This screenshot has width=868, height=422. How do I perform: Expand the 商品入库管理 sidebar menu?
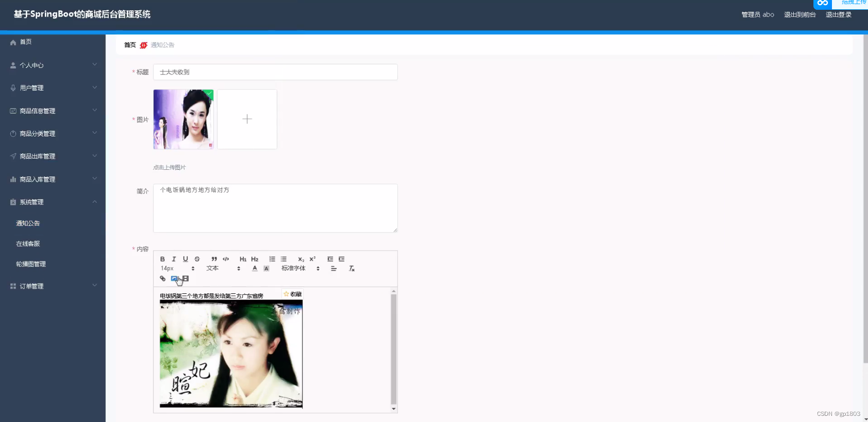coord(53,180)
